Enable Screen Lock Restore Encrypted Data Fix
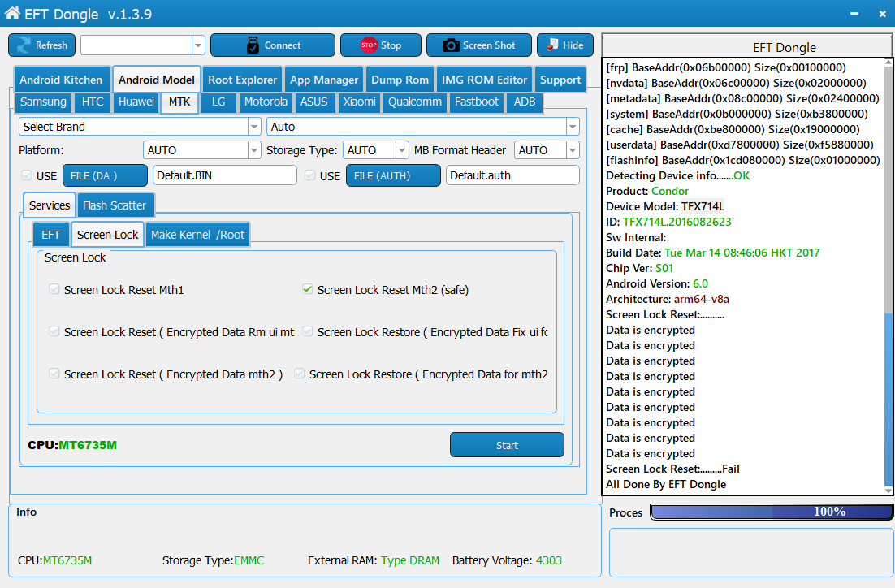Screen dimensions: 895x588 (x=308, y=331)
